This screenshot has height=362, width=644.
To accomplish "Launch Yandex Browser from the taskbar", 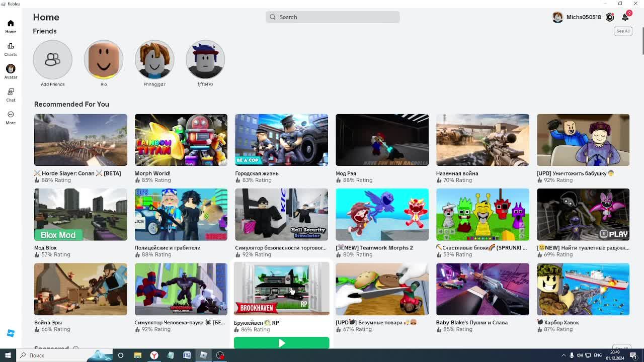I will (154, 355).
